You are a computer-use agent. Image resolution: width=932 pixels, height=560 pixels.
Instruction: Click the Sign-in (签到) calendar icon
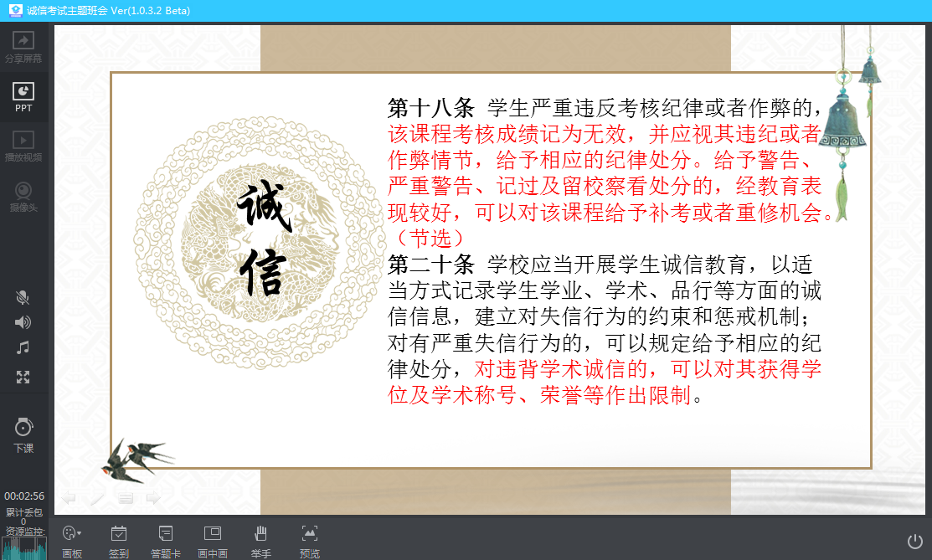119,533
